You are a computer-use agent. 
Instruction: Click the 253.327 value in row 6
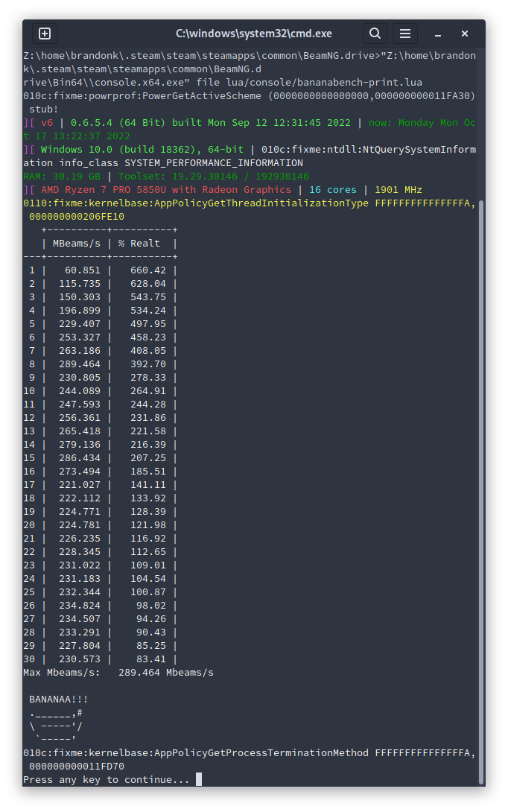80,337
